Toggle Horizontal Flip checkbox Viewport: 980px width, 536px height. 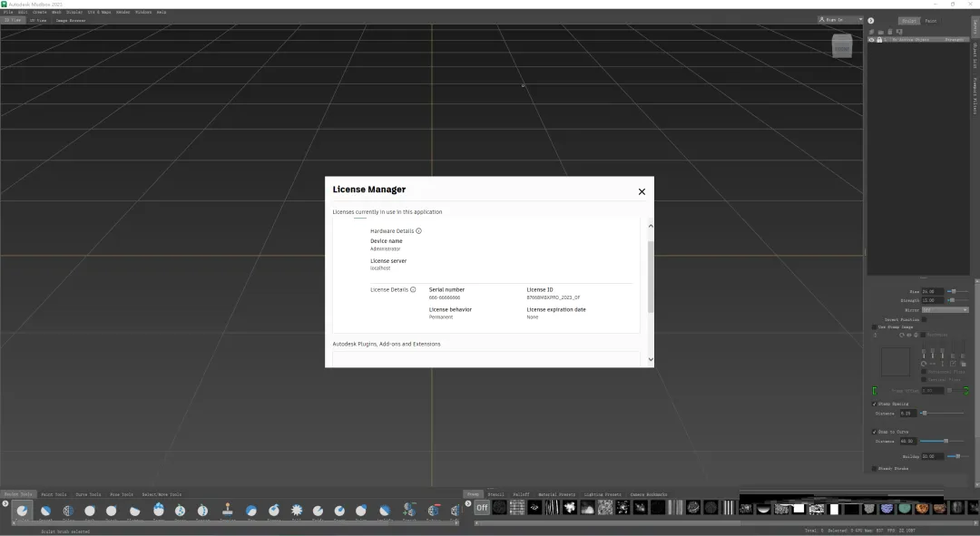pos(924,372)
